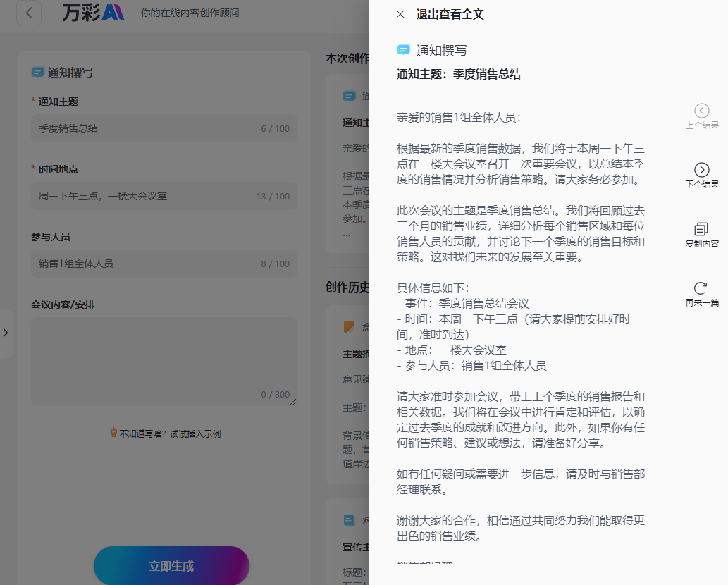
Task: Exit full text view with the X button
Action: pos(400,14)
